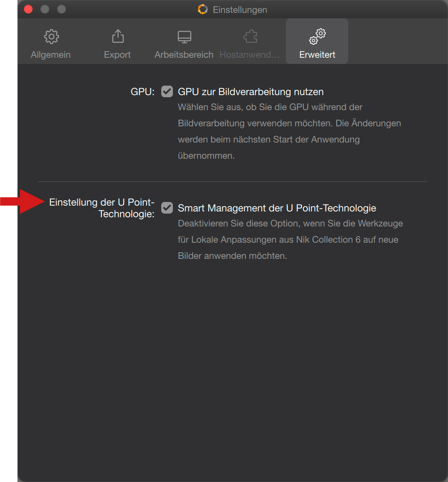Switch to the Export tab
Screen dimensions: 448x482
118,44
